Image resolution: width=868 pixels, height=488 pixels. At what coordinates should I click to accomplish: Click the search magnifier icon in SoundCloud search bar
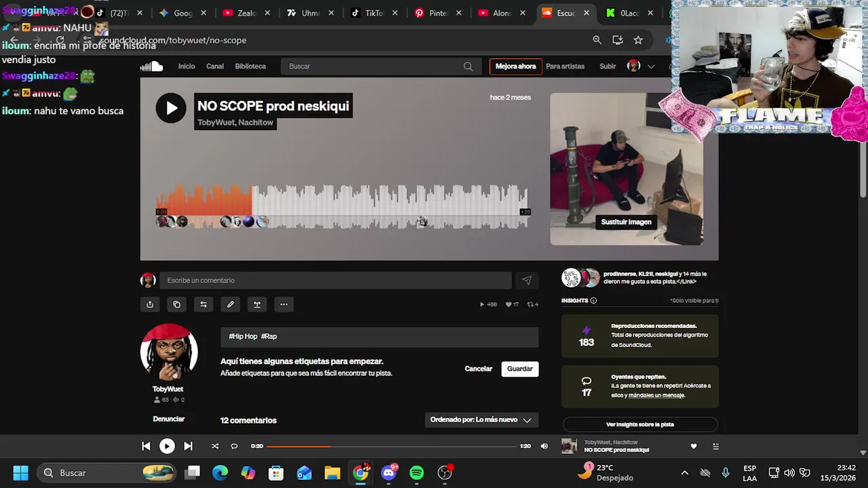coord(468,66)
